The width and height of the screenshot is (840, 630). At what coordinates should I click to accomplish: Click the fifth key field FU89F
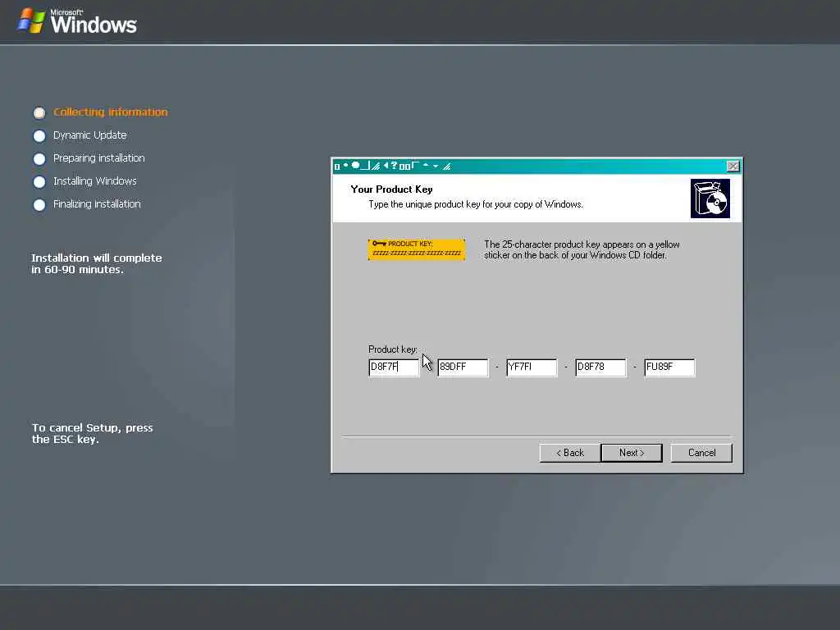tap(669, 367)
